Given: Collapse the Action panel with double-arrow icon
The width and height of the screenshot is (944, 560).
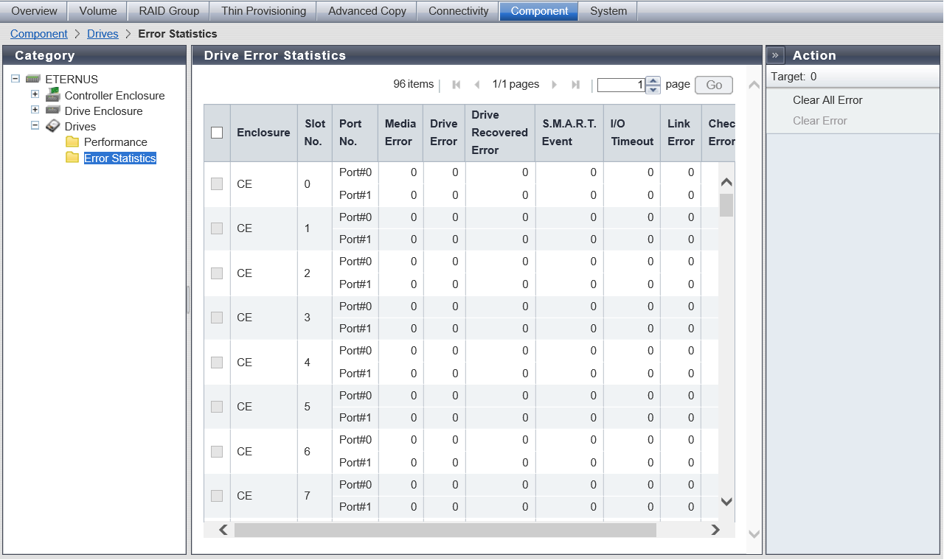Looking at the screenshot, I should point(775,55).
